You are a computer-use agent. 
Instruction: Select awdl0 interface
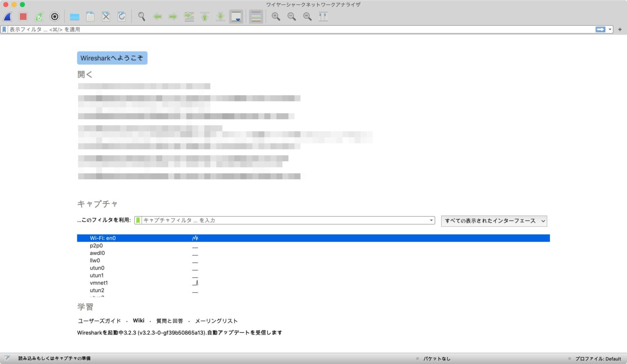[313, 253]
